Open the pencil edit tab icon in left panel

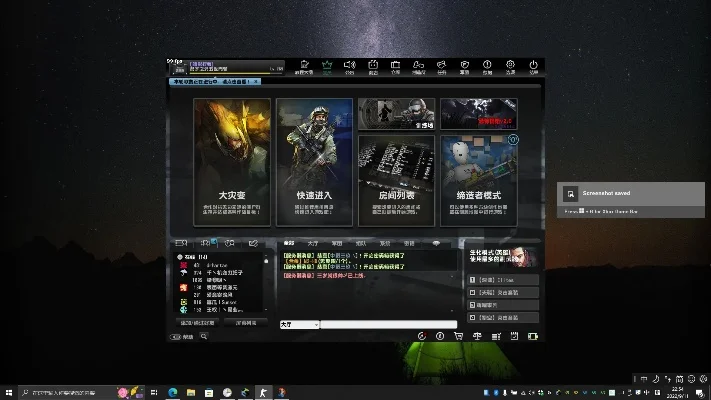point(253,243)
